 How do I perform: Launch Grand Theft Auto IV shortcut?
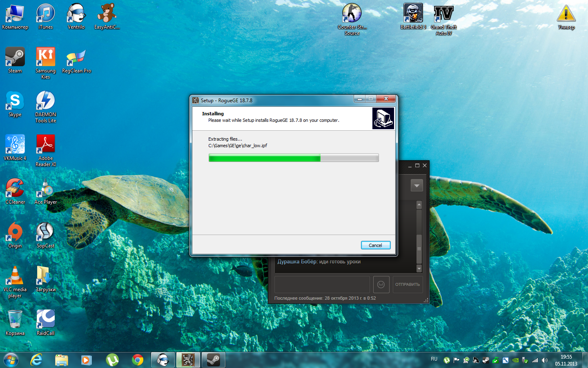coord(444,20)
